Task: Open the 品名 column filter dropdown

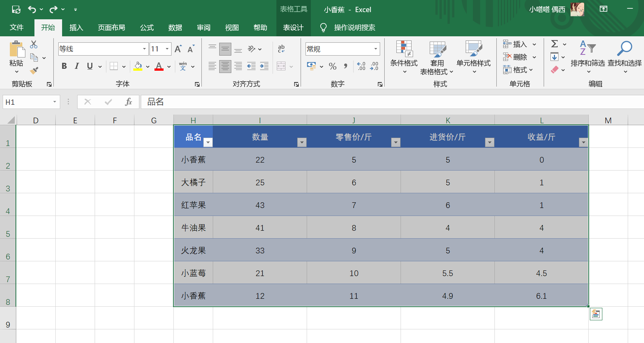Action: [208, 143]
